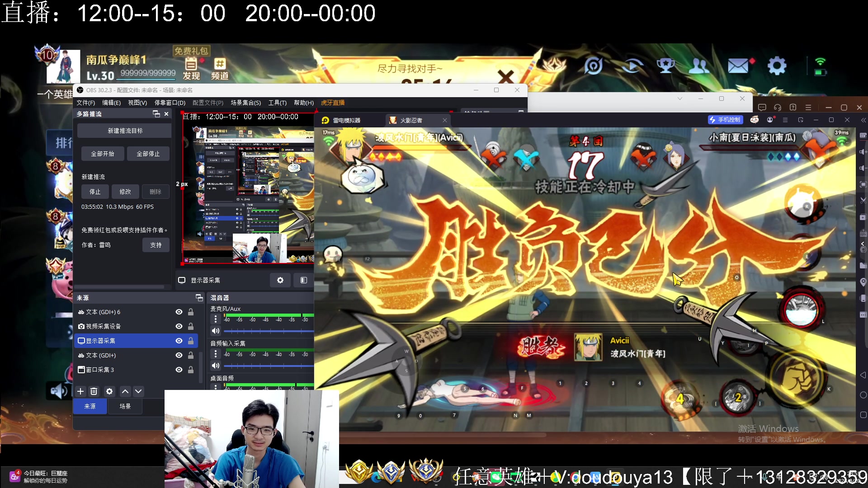Mute the 音频输入采集 speaker icon
The height and width of the screenshot is (488, 868).
pyautogui.click(x=216, y=366)
